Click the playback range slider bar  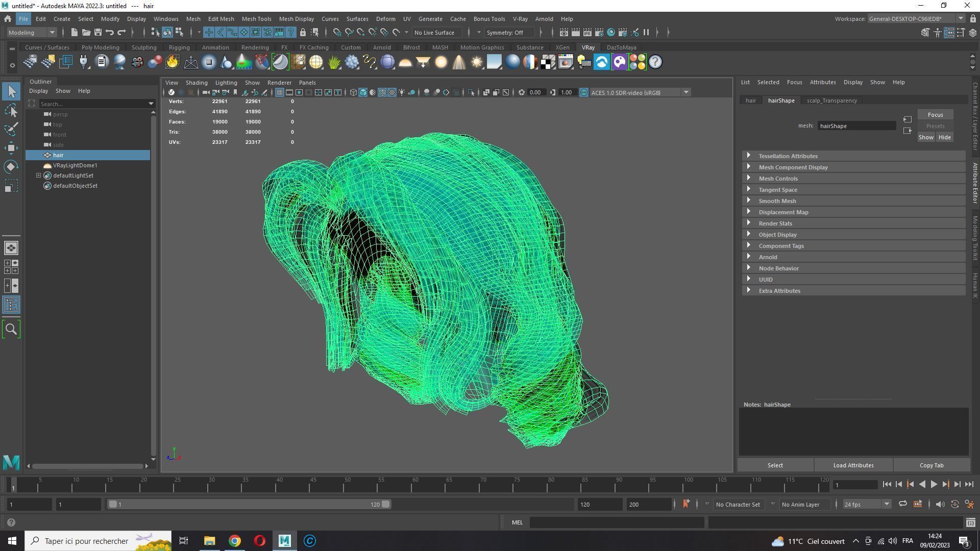(x=249, y=505)
